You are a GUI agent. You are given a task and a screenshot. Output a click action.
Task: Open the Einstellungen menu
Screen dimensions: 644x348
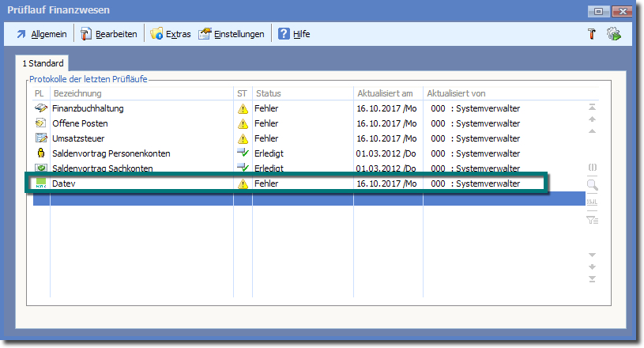coord(232,34)
